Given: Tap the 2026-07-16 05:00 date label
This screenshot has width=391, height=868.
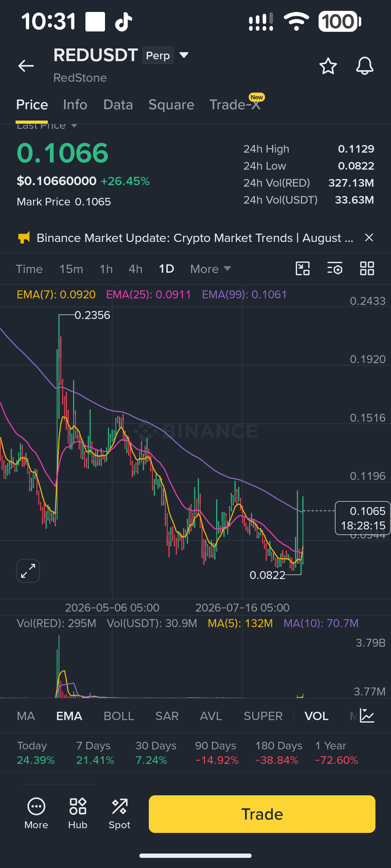Looking at the screenshot, I should [x=242, y=608].
